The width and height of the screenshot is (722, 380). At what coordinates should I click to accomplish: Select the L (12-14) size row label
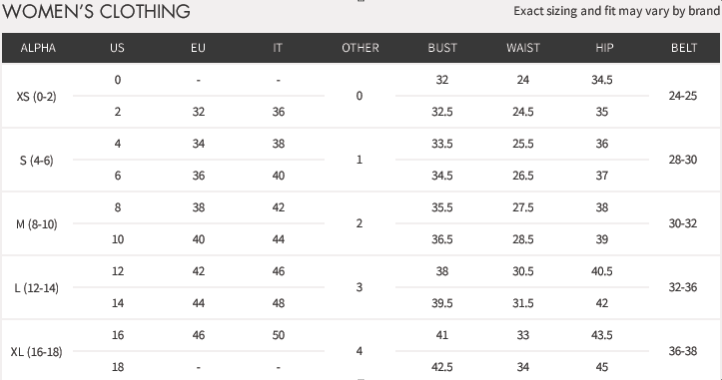click(36, 288)
